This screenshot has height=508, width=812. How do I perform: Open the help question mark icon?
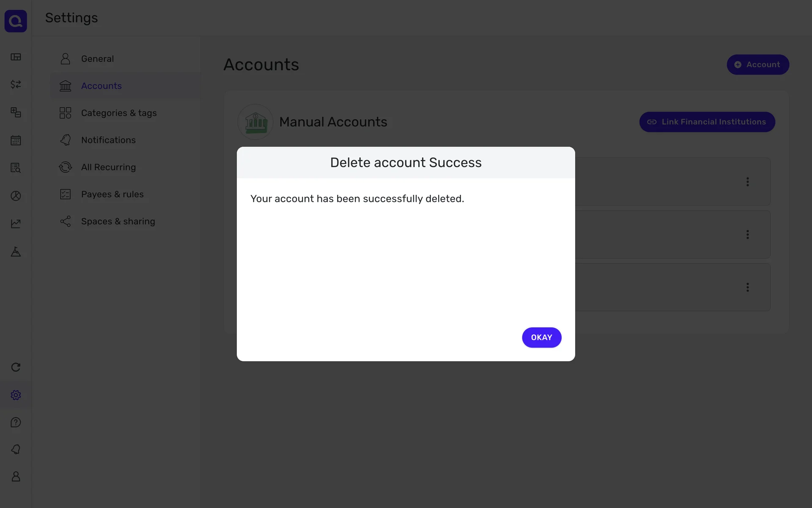point(16,422)
